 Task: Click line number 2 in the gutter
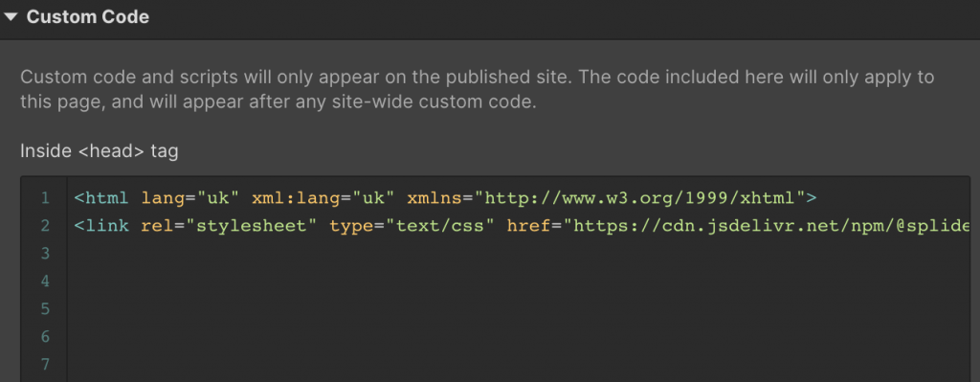[45, 226]
